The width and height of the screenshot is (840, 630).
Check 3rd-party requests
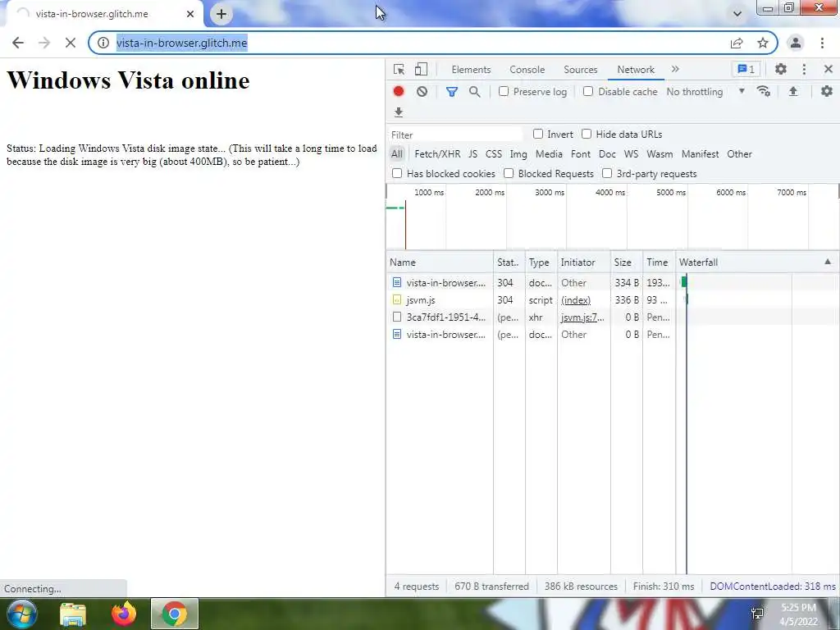(607, 173)
